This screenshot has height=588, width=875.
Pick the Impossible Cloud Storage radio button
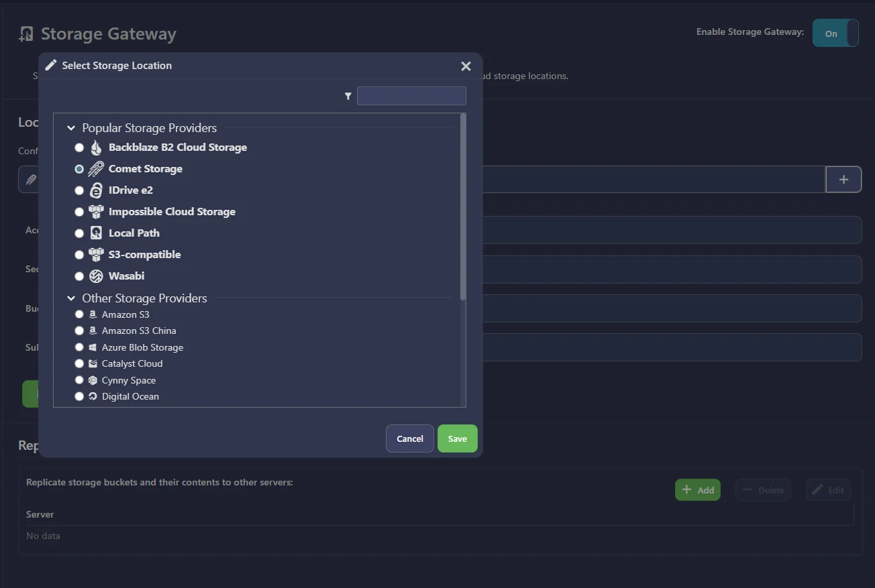pos(79,212)
